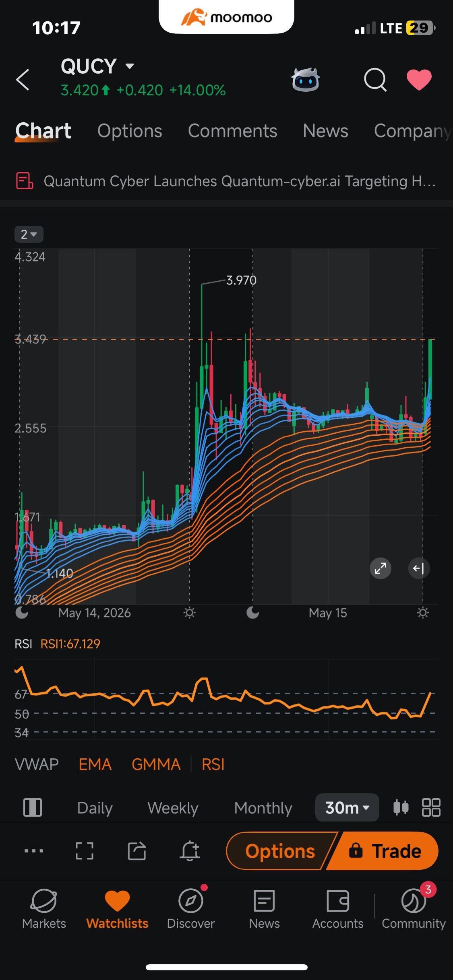Viewport: 453px width, 980px height.
Task: Open the search magnifier icon
Action: [x=375, y=80]
